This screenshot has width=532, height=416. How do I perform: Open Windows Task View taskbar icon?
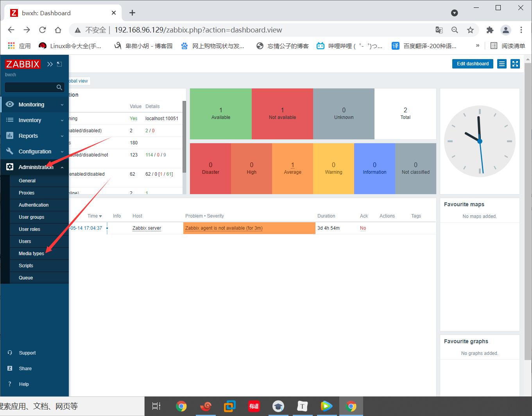click(156, 406)
